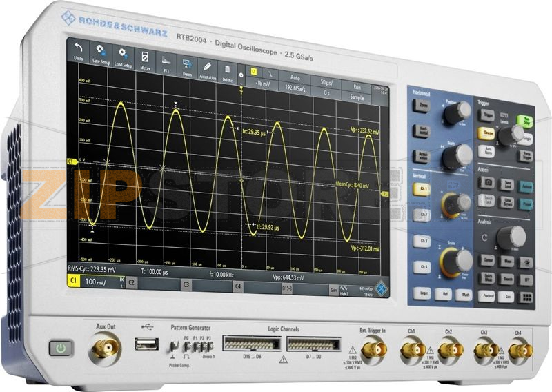552x392 pixels.
Task: Select the yellow C1 channel label
Action: click(x=74, y=280)
